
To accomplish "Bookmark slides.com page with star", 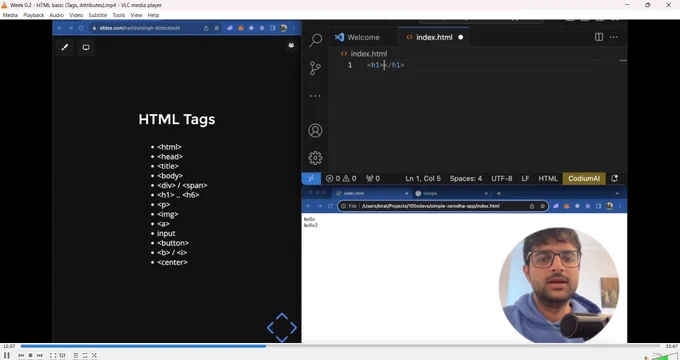I will point(216,28).
